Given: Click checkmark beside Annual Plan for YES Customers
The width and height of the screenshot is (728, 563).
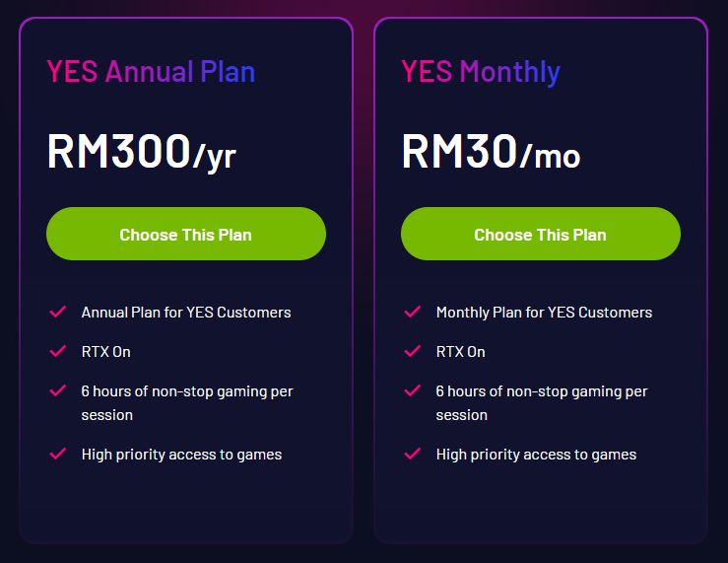Looking at the screenshot, I should tap(58, 312).
